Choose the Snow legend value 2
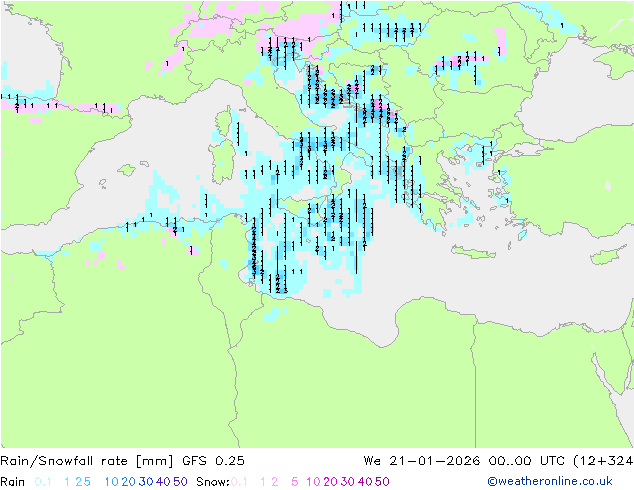 pyautogui.click(x=275, y=482)
